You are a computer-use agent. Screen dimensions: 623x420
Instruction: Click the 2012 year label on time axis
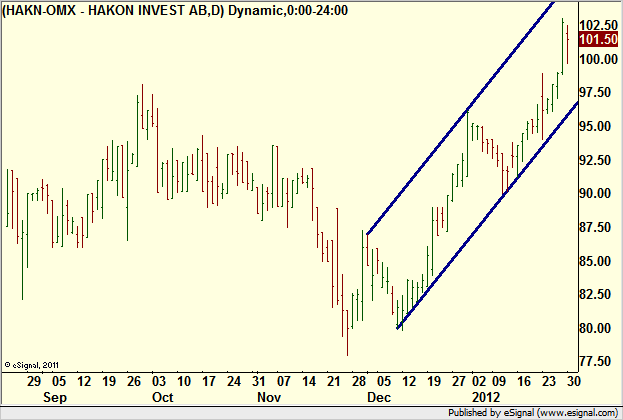pyautogui.click(x=485, y=397)
